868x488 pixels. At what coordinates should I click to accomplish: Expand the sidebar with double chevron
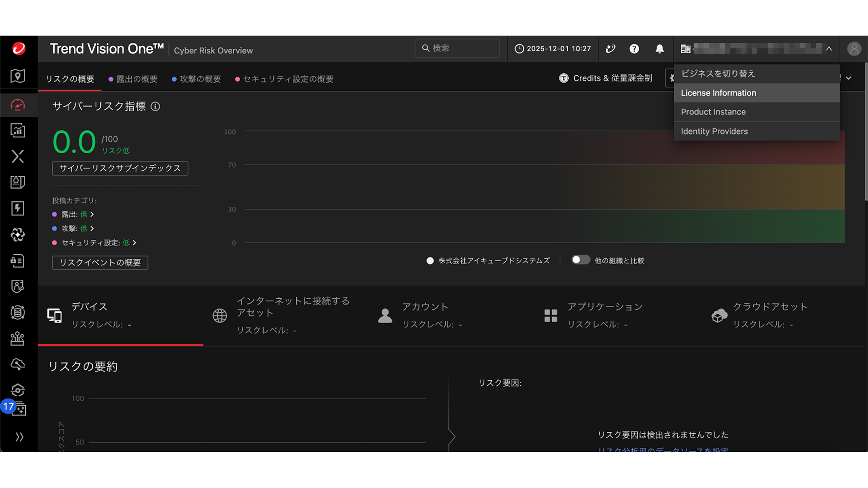coord(19,437)
